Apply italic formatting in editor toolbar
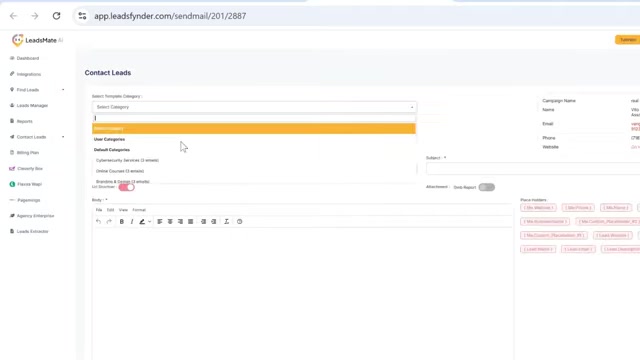 pos(132,222)
